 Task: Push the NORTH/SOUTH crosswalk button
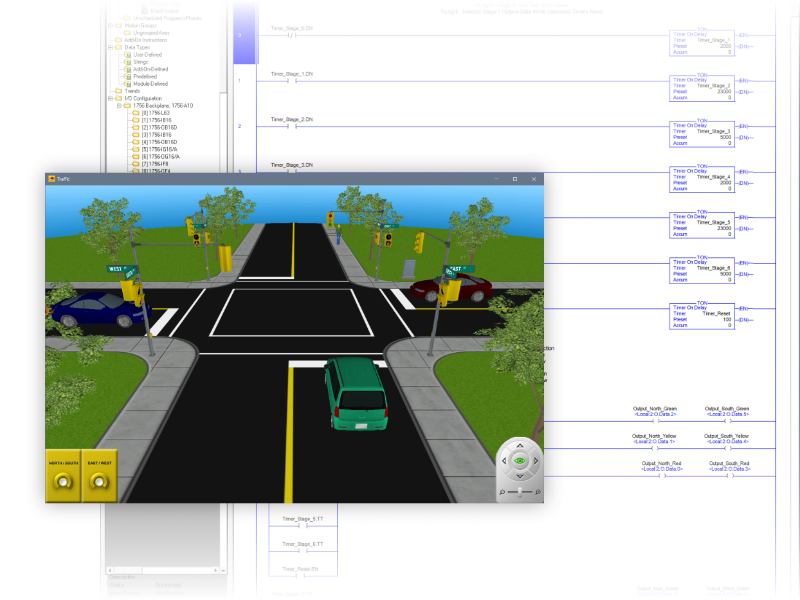point(63,481)
